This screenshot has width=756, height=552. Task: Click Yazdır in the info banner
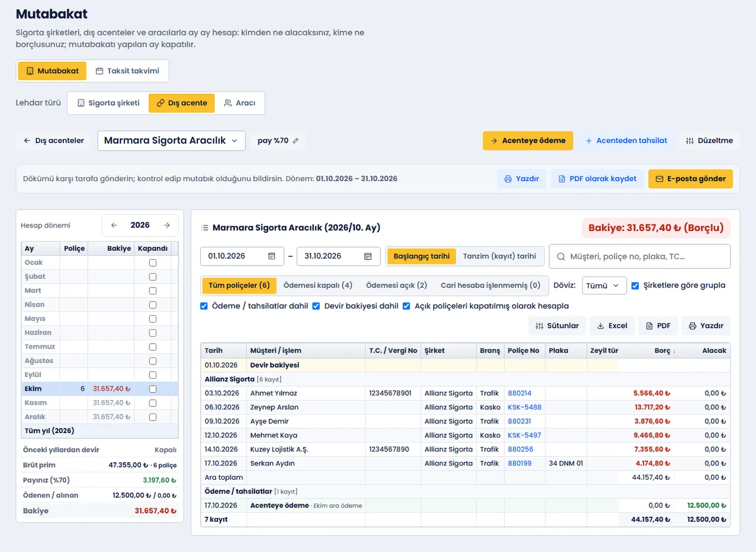point(522,179)
